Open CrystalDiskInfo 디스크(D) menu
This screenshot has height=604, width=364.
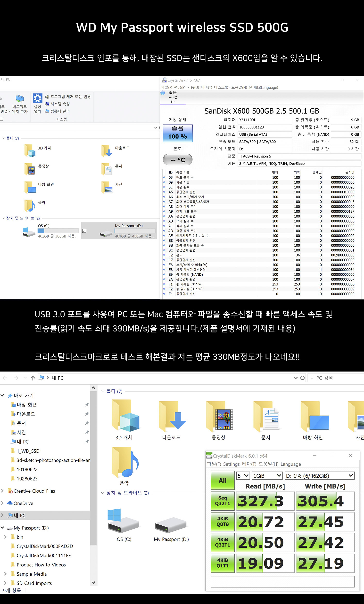(222, 88)
